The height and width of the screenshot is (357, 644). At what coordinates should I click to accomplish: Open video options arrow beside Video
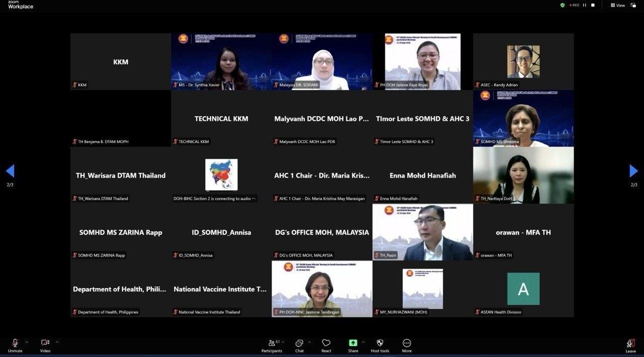57,342
